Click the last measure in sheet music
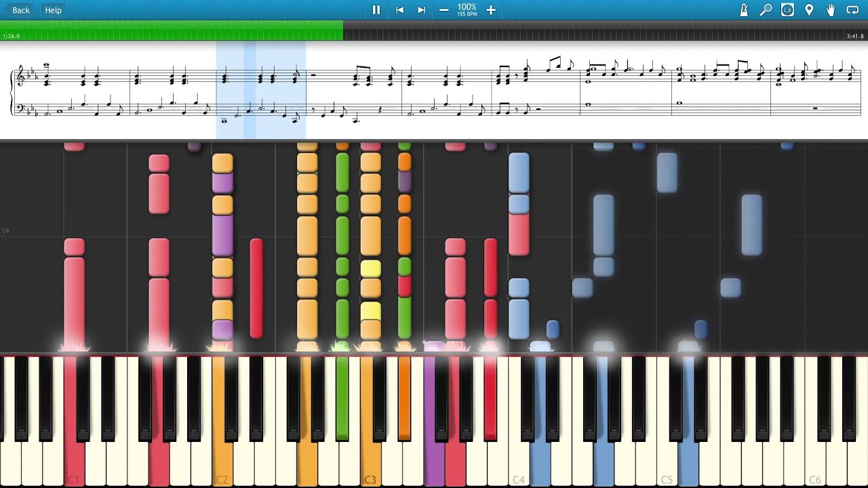Screen dimensions: 868x488 point(814,91)
